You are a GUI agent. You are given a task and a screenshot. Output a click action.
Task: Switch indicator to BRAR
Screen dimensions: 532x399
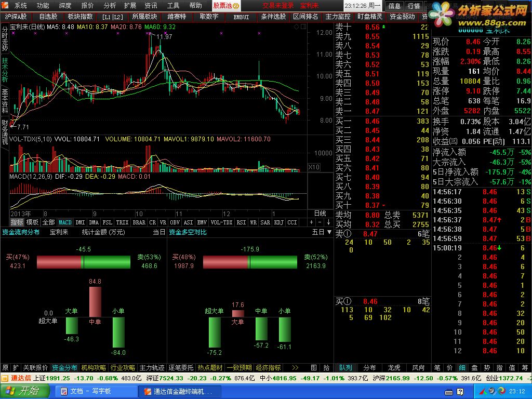(139, 222)
